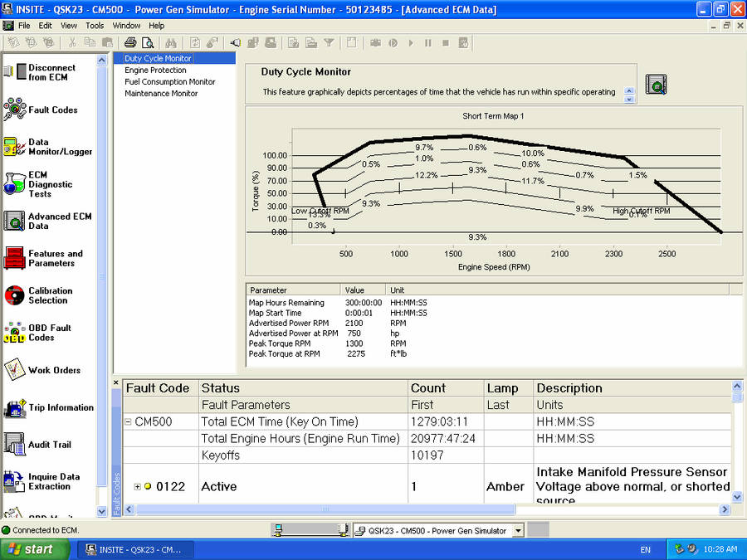This screenshot has width=747, height=560.
Task: Click the Disconnect from ECM icon
Action: point(15,73)
